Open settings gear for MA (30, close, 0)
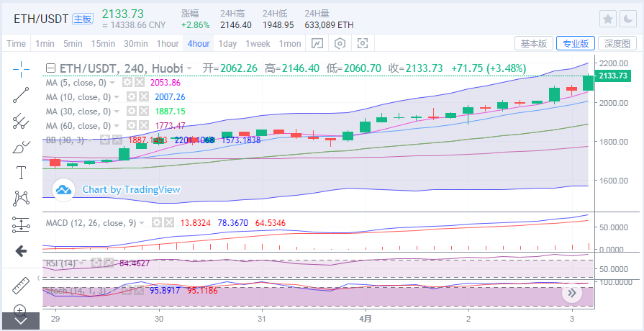 point(131,112)
